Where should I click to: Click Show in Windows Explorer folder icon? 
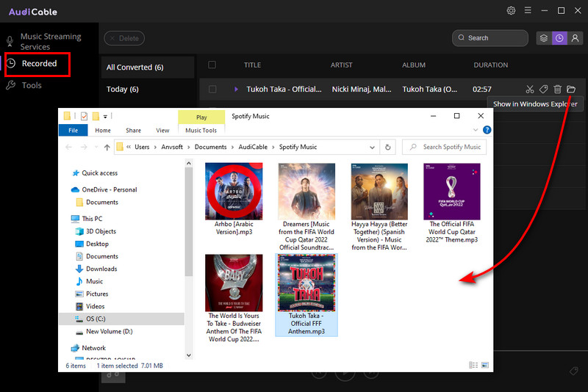[571, 89]
